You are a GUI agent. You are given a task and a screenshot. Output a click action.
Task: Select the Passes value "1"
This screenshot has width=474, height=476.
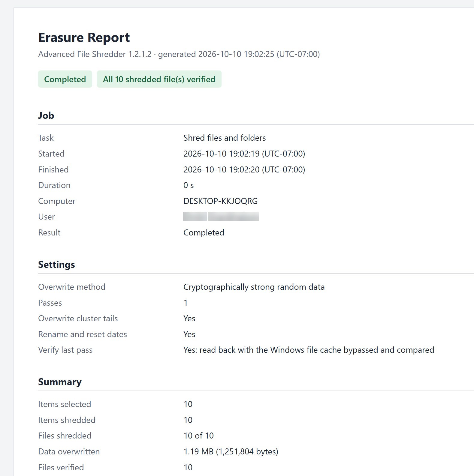pyautogui.click(x=186, y=303)
